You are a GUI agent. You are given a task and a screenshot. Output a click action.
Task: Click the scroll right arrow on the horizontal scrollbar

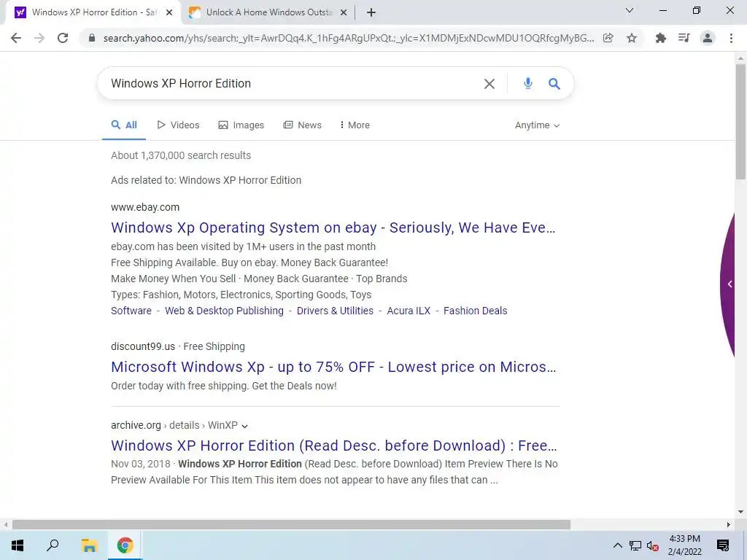coord(729,525)
